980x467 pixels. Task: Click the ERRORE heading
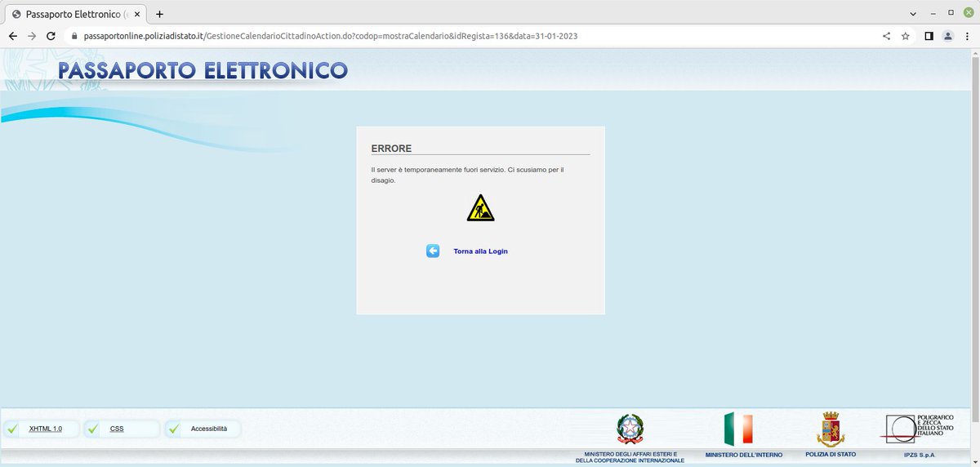click(391, 149)
